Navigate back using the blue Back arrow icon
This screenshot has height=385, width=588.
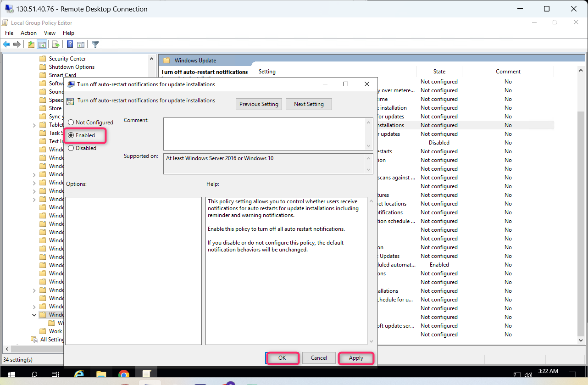[x=6, y=44]
